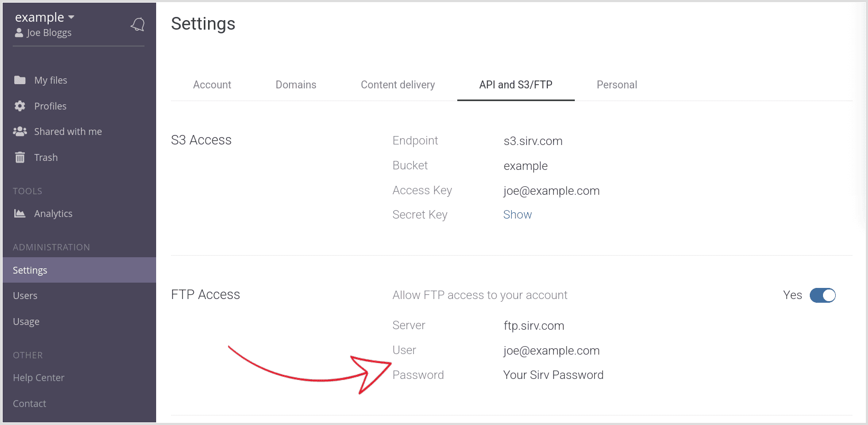Click the notification bell icon
Screen dimensions: 868x425
pyautogui.click(x=137, y=24)
